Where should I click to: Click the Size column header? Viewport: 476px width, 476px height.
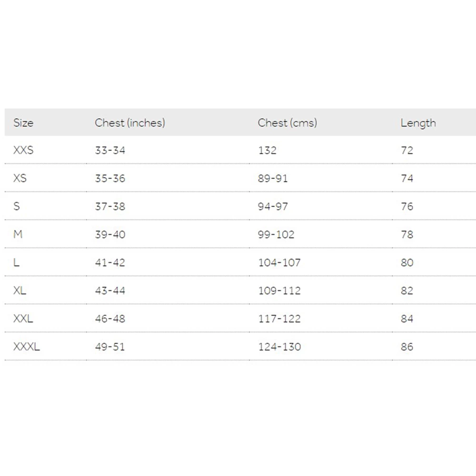pos(23,123)
